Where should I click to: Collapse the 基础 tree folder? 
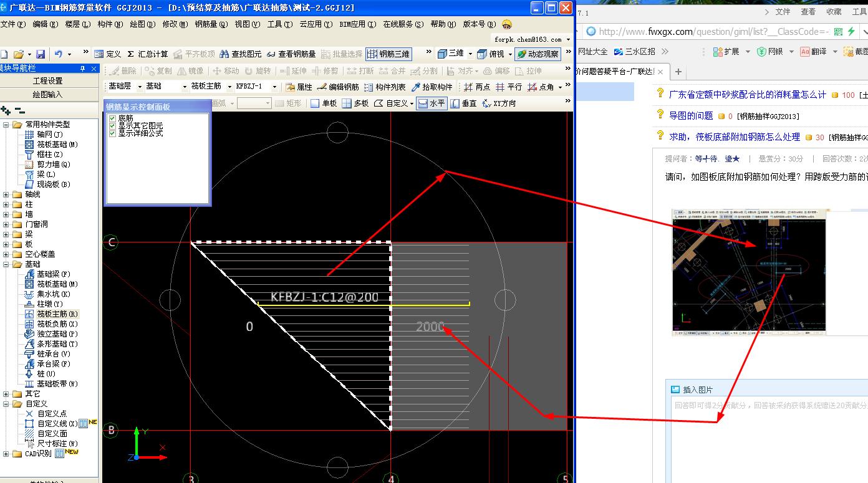point(7,264)
